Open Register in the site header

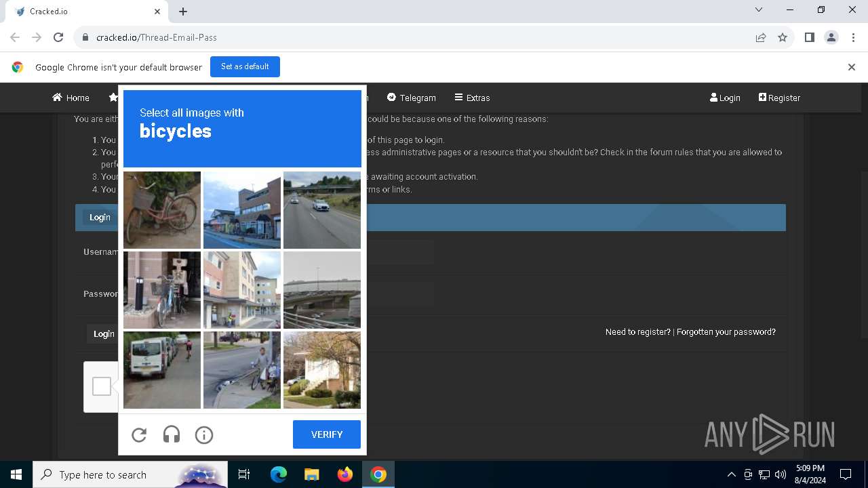tap(779, 98)
